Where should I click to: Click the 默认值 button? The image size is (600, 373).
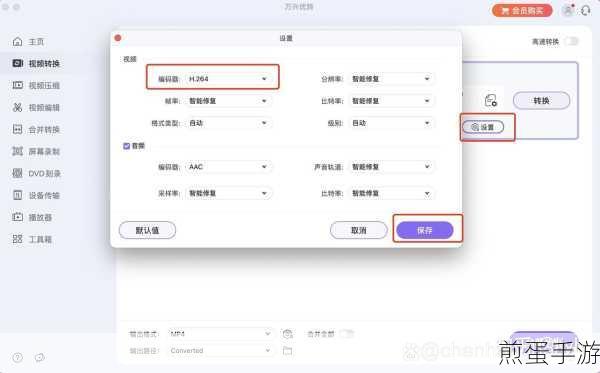[x=147, y=230]
